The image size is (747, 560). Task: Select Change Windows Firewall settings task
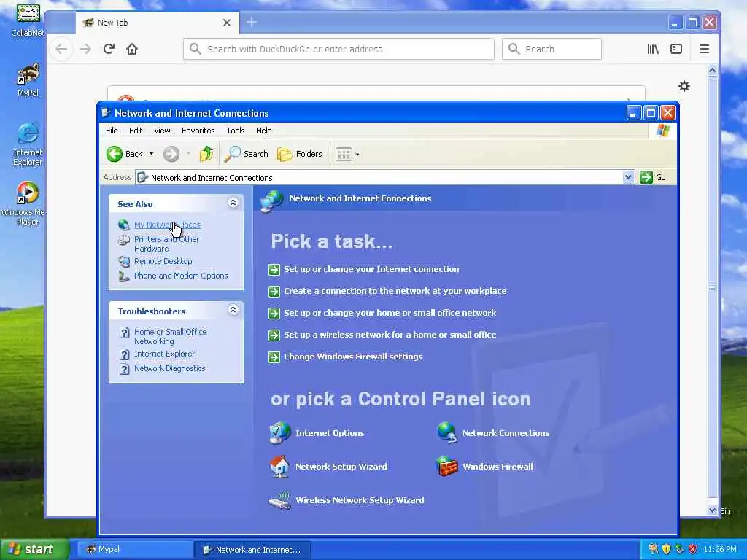tap(353, 357)
